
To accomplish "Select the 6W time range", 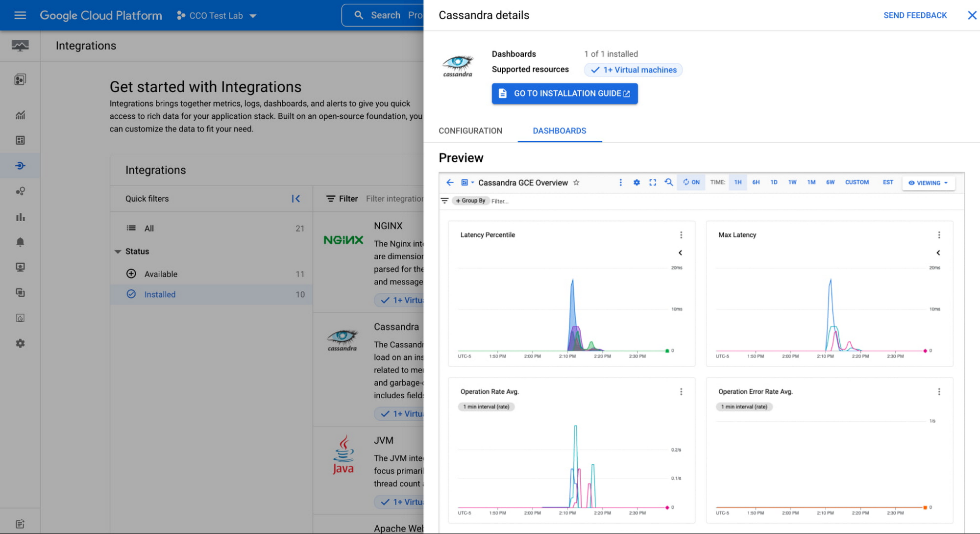I will (830, 182).
